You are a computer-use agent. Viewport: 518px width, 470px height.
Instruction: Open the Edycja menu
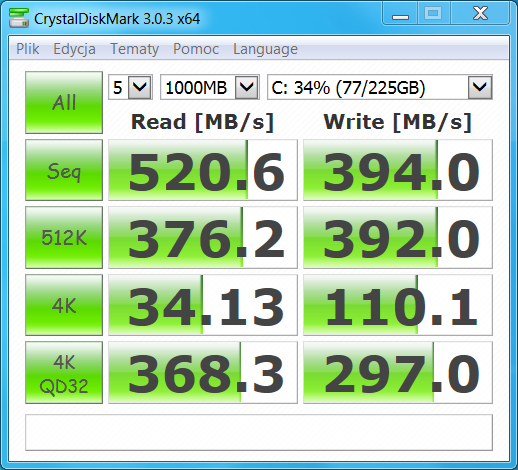point(74,49)
